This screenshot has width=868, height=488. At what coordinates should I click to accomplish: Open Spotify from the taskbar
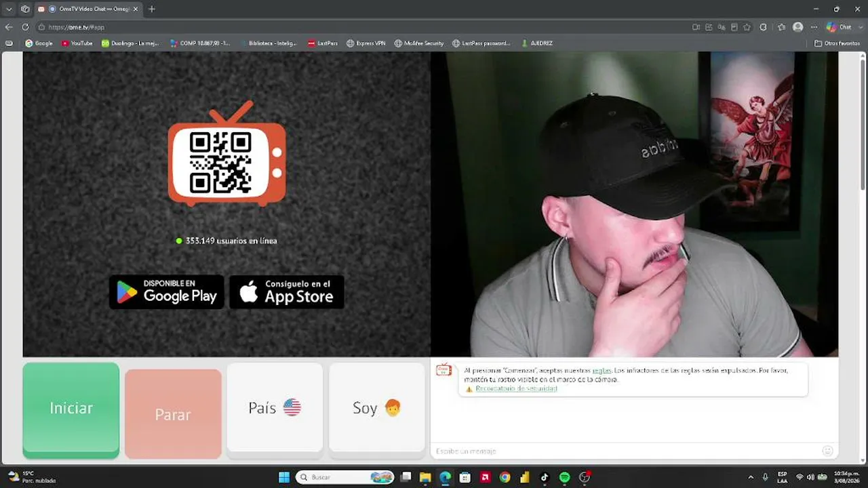[x=564, y=477]
